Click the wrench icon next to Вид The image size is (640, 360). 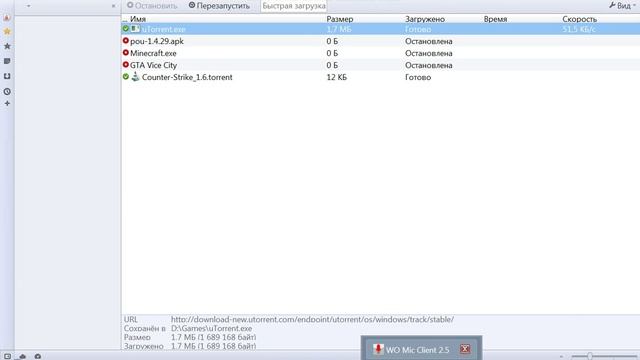click(x=612, y=5)
